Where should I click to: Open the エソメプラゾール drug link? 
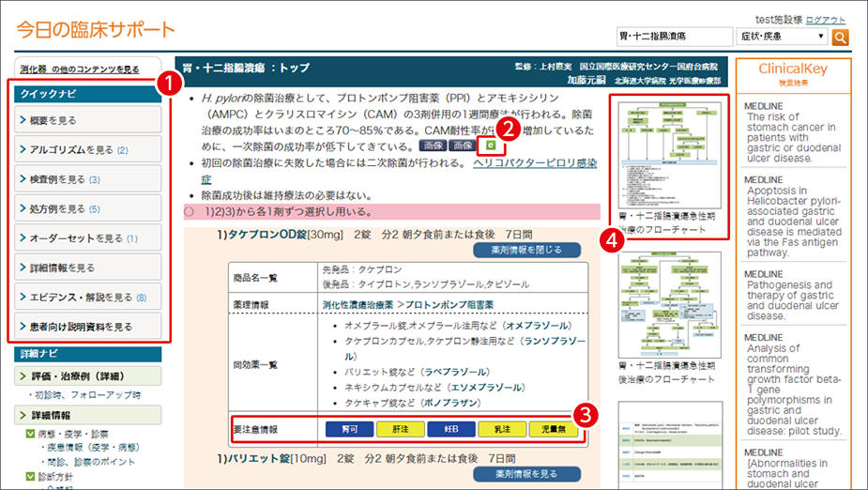point(486,387)
